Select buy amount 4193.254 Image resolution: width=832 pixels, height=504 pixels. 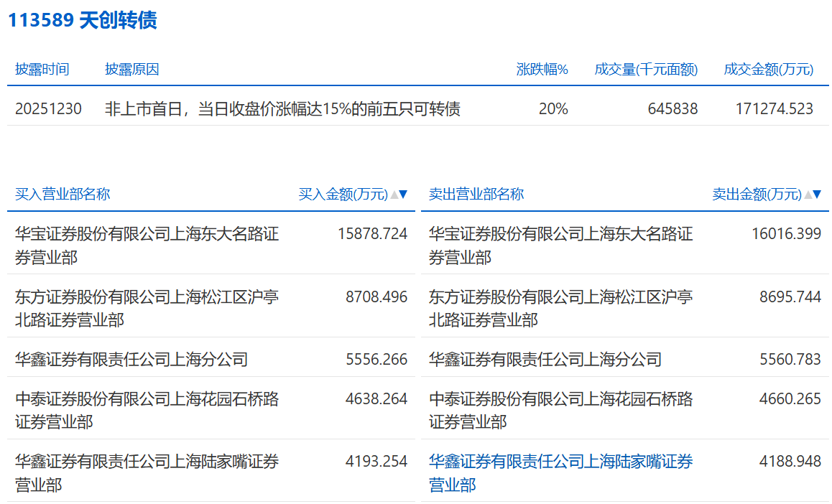coord(376,461)
